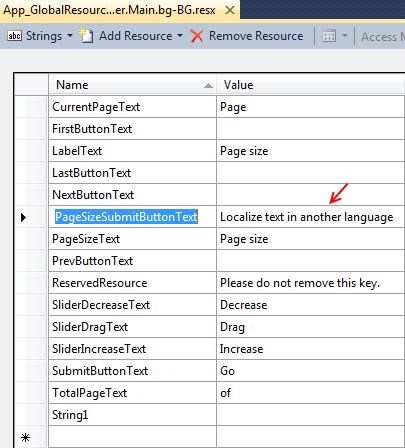Image resolution: width=405 pixels, height=448 pixels.
Task: Click the Add Resource new-file icon
Action: tap(86, 35)
